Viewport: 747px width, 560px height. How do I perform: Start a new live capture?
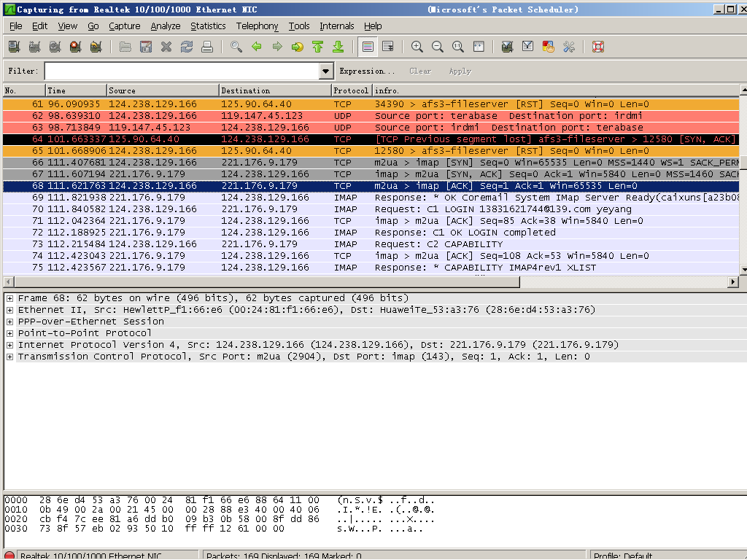point(55,47)
